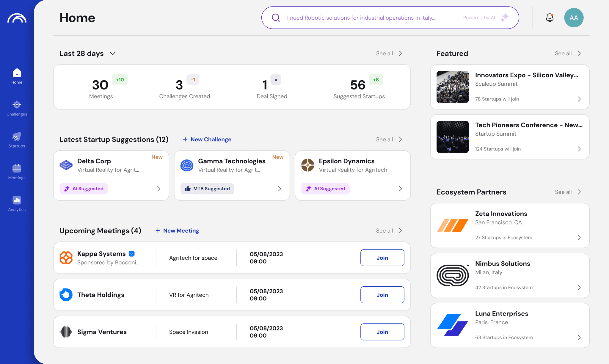Open Challenges from the sidebar
The width and height of the screenshot is (609, 364).
click(x=17, y=108)
